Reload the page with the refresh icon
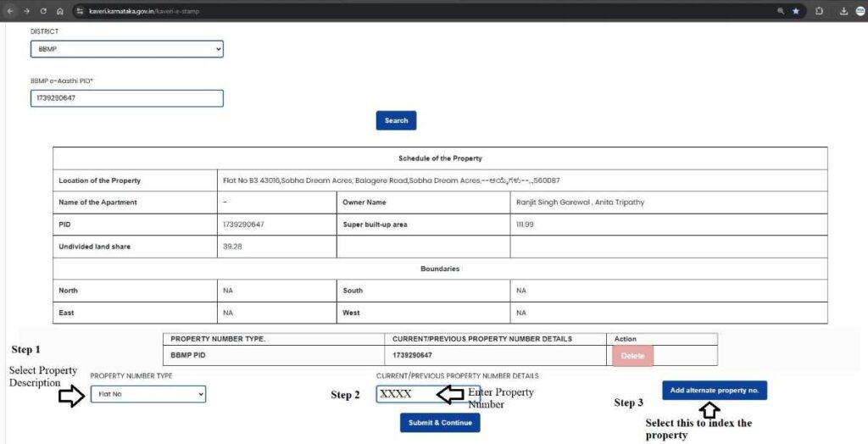The width and height of the screenshot is (868, 444). [43, 11]
